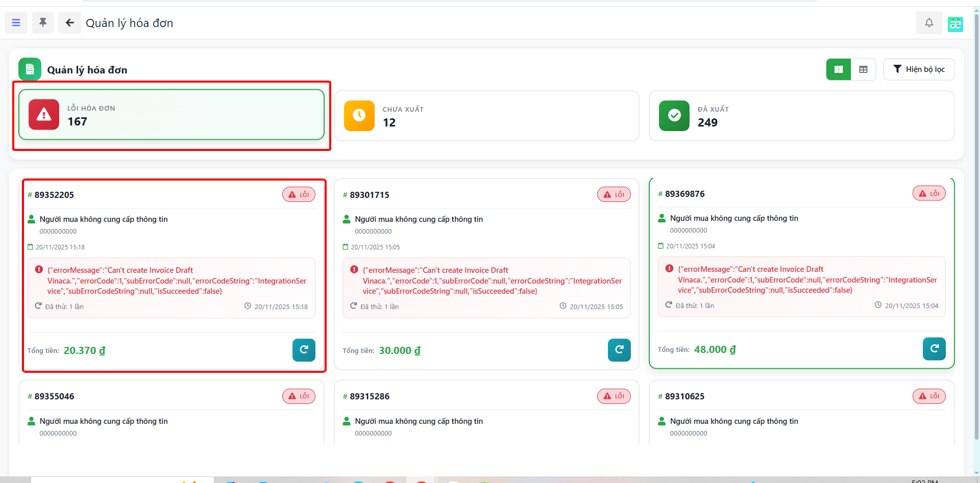
Task: Open the hamburger sidebar menu
Action: tap(16, 23)
